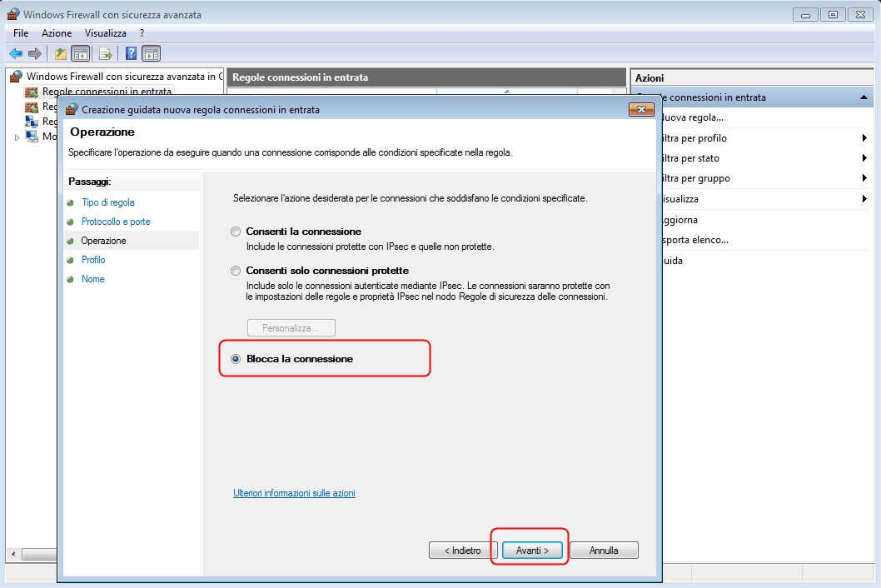Select Regole connessioni in entrata tree item
Screen dimensions: 881x588
[x=107, y=91]
